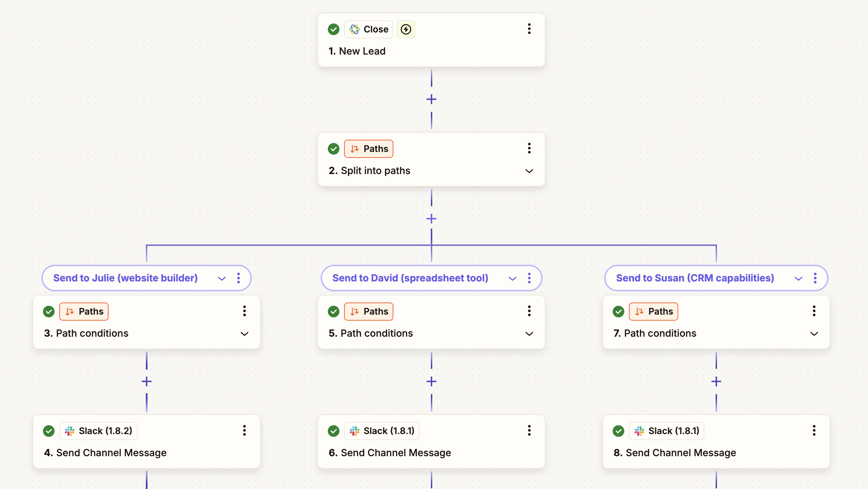868x489 pixels.
Task: Click the instant trigger lightning icon
Action: point(406,29)
